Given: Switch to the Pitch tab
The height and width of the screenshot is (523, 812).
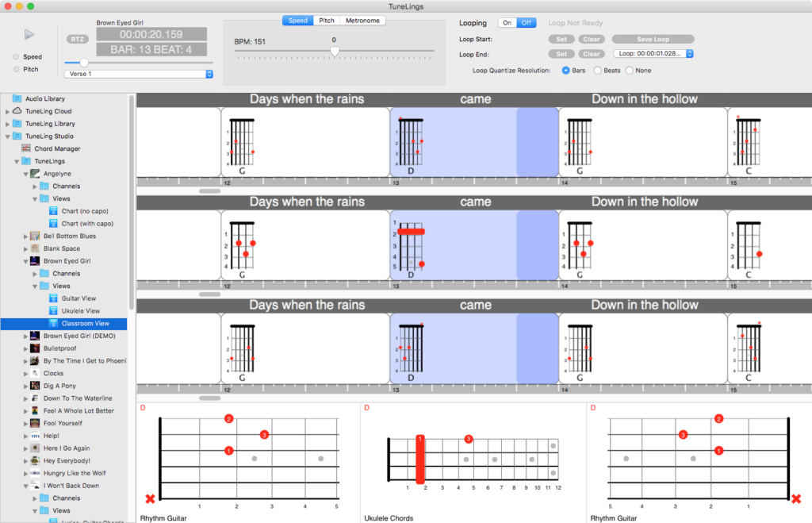Looking at the screenshot, I should [x=327, y=21].
